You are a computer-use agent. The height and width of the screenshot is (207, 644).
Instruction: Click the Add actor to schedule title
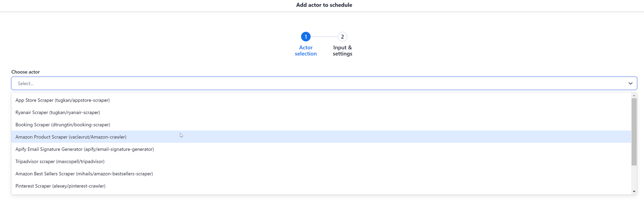point(324,5)
